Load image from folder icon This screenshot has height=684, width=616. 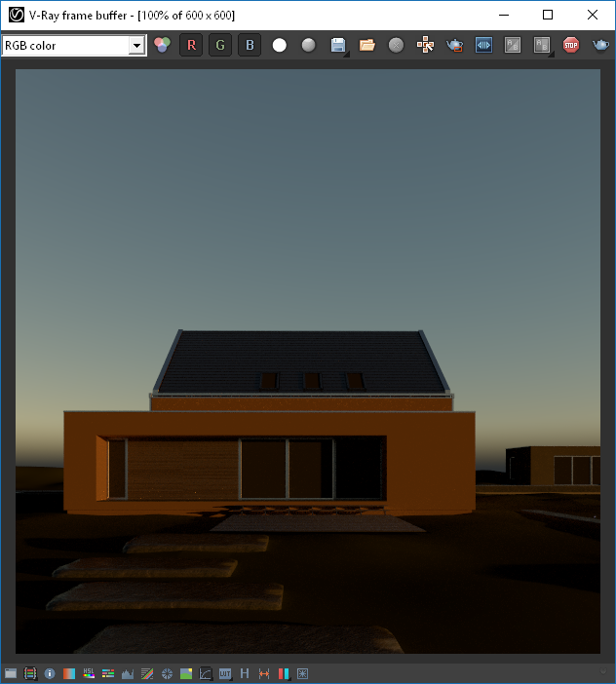coord(366,45)
